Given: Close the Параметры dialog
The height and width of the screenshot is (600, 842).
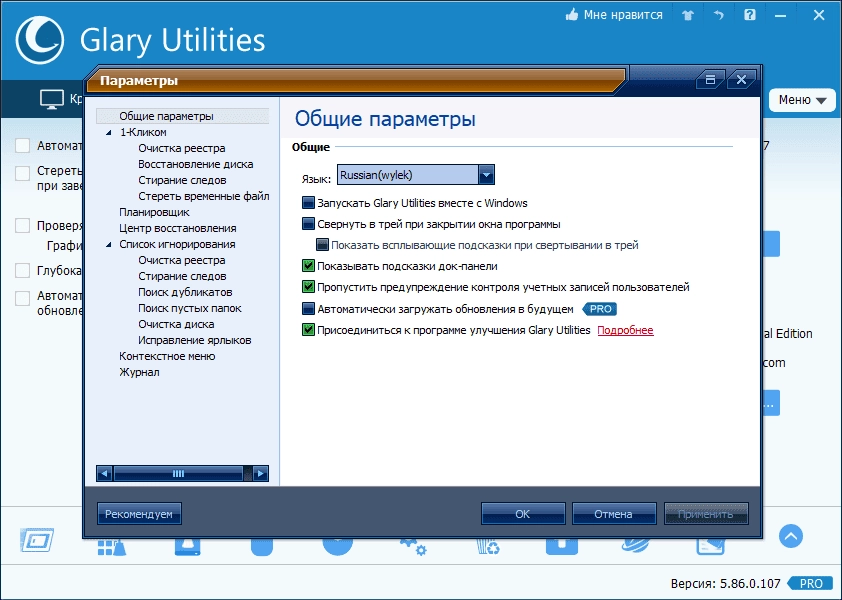Looking at the screenshot, I should pos(741,79).
